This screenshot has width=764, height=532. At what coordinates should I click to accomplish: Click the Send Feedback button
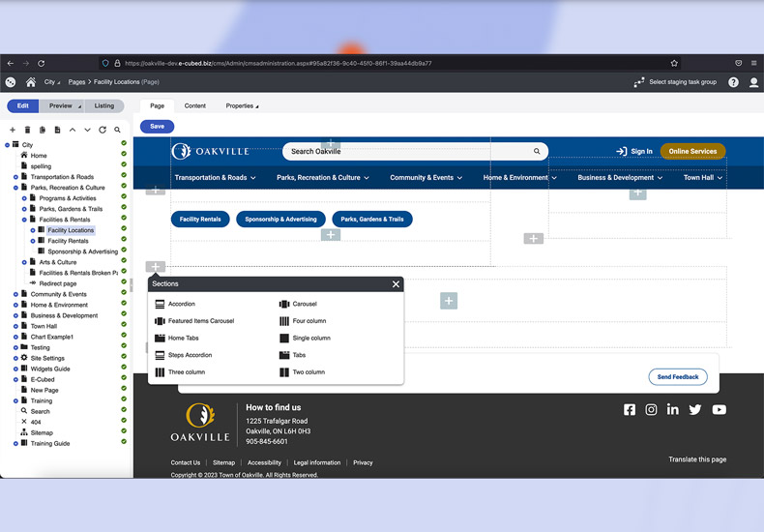pyautogui.click(x=677, y=376)
